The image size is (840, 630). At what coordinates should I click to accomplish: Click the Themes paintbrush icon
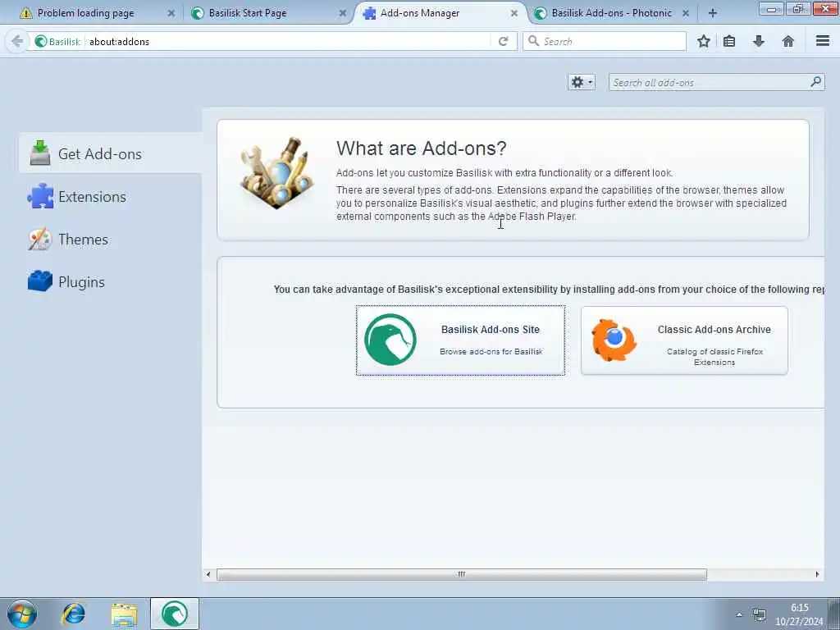[40, 239]
